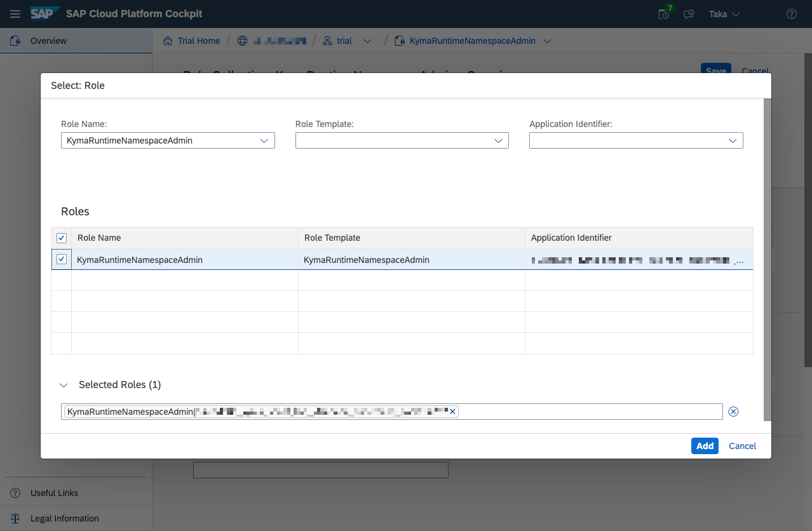Select Overview in the sidebar
This screenshot has width=812, height=531.
click(76, 41)
